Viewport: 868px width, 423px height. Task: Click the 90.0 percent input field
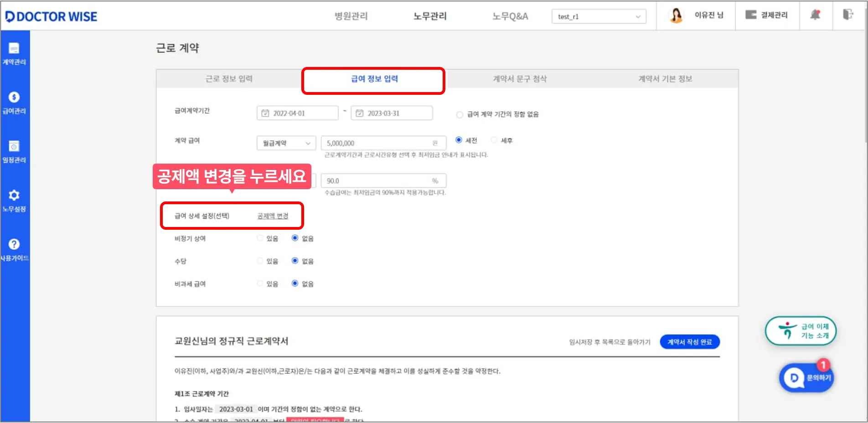coord(383,181)
